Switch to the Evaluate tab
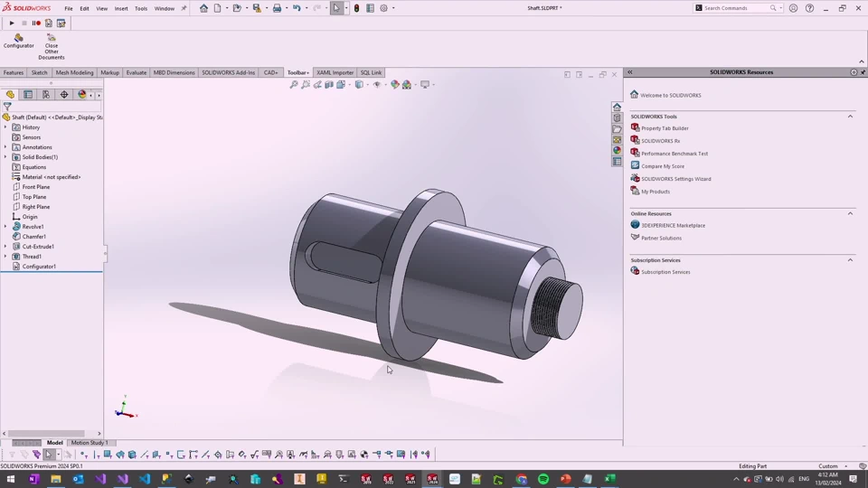 [x=137, y=72]
